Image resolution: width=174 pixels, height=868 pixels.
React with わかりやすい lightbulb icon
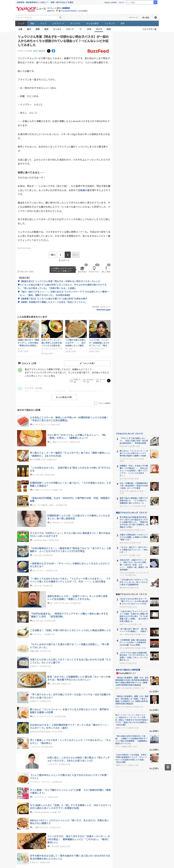click(x=94, y=268)
